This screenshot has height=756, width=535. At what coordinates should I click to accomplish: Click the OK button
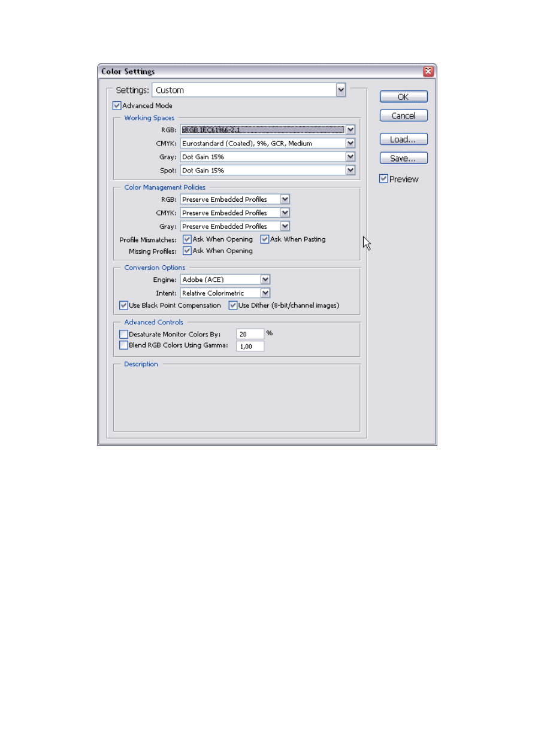point(403,97)
